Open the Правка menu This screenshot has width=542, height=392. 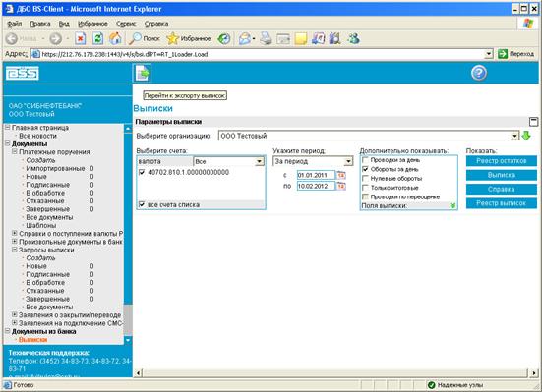click(40, 24)
